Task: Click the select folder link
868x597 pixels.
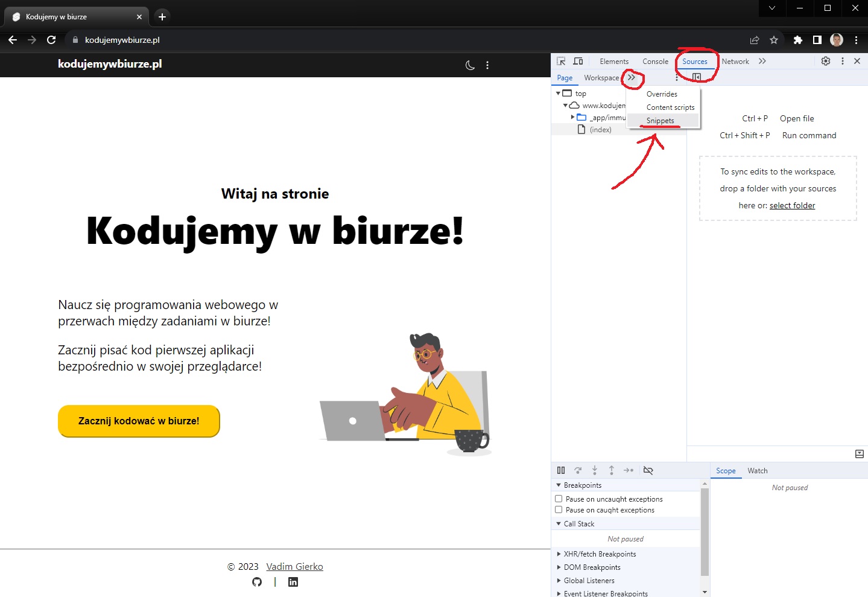Action: click(x=792, y=206)
